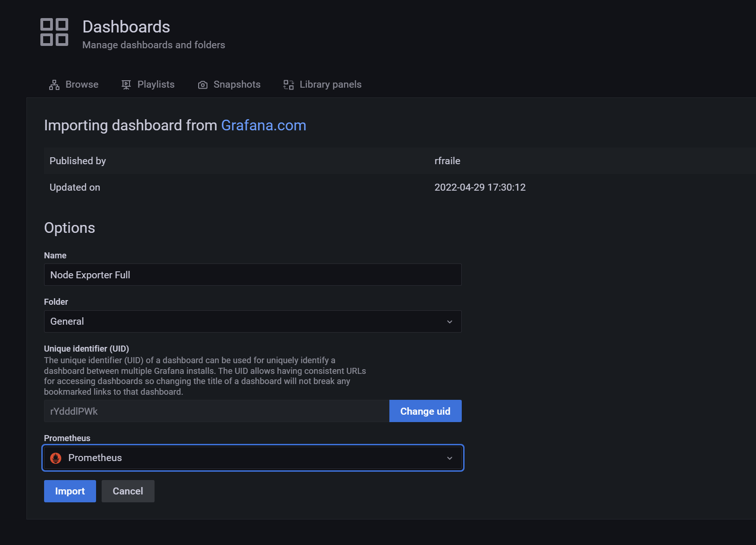Open the Grafana.com link
This screenshot has height=545, width=756.
264,125
